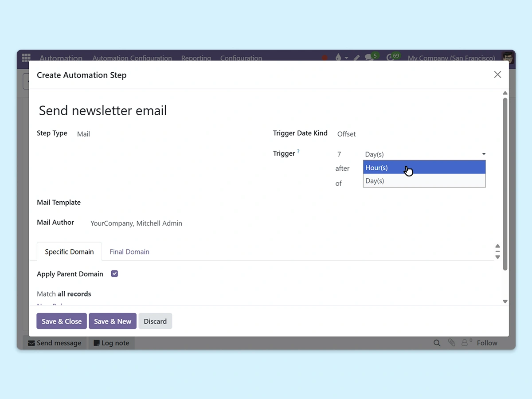Click the trigger interval type dropdown arrow
Image resolution: width=532 pixels, height=399 pixels.
[x=484, y=154]
